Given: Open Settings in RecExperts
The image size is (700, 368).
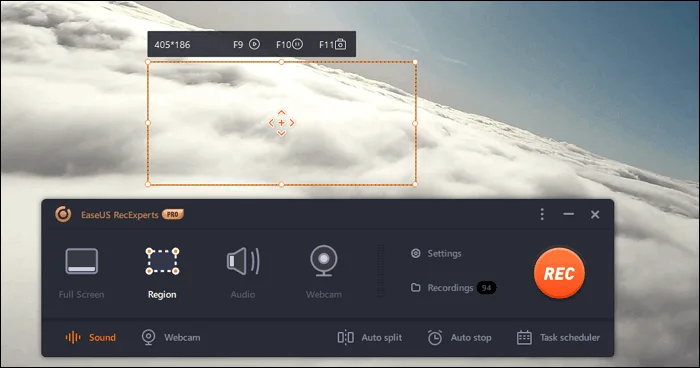Looking at the screenshot, I should tap(436, 253).
